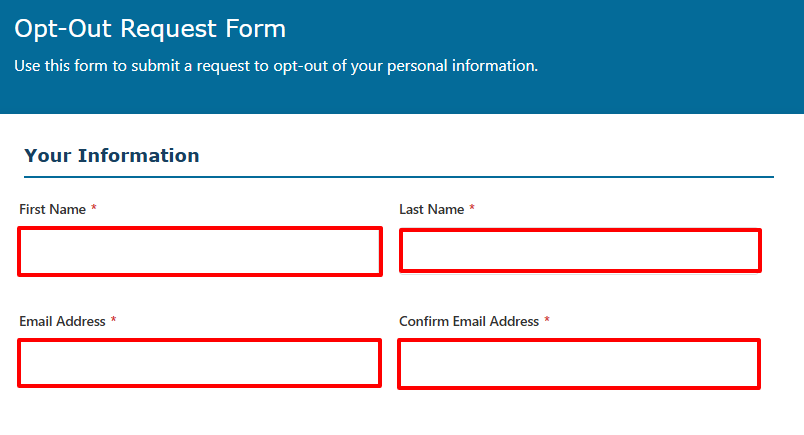
Task: Select the Email Address input field
Action: [x=200, y=363]
